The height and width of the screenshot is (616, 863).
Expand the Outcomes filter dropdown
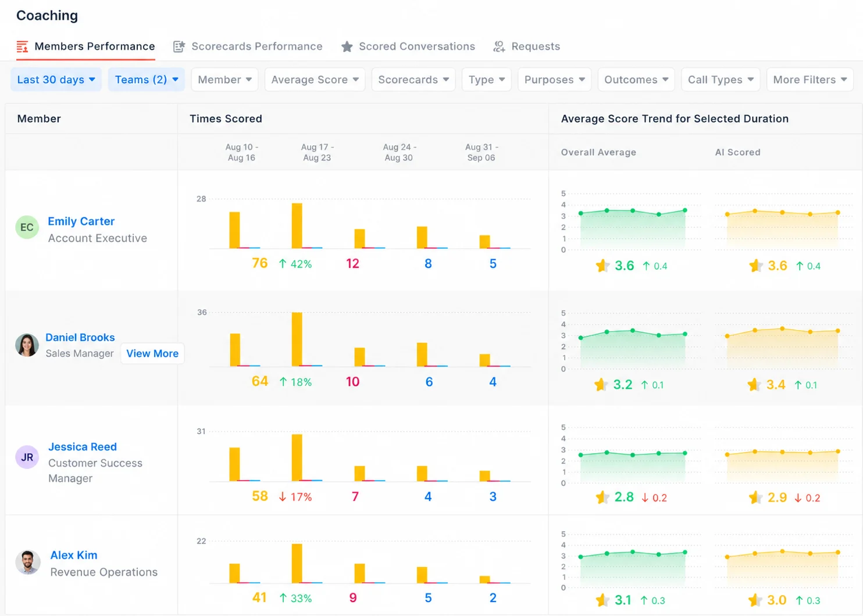(636, 80)
